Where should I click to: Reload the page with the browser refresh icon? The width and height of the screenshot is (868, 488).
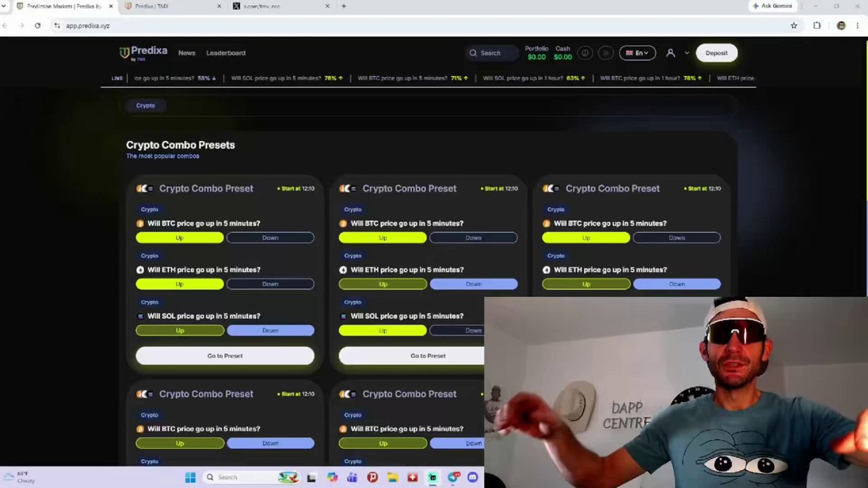pyautogui.click(x=38, y=25)
